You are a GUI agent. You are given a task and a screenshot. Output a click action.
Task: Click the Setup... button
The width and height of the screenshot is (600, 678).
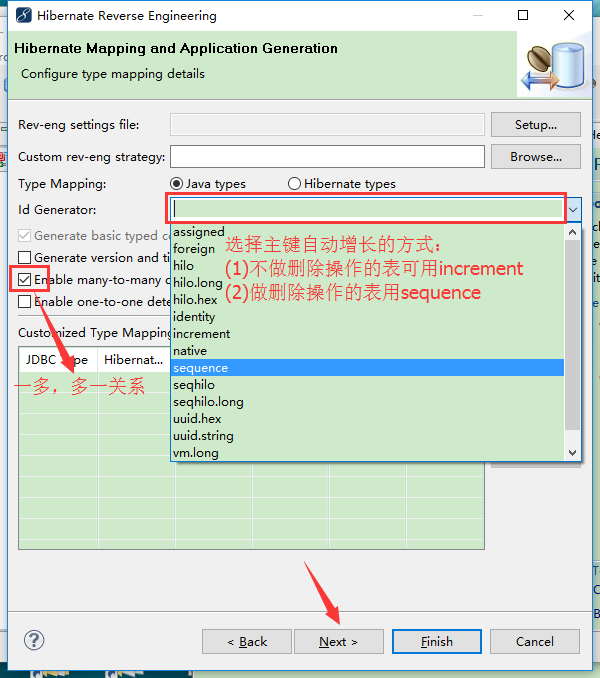click(x=536, y=125)
